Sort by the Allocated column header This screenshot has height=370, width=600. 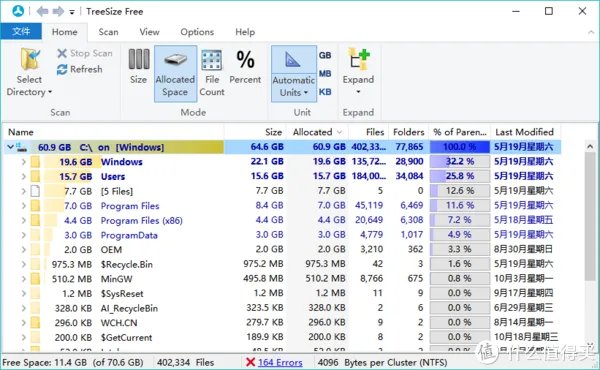317,132
